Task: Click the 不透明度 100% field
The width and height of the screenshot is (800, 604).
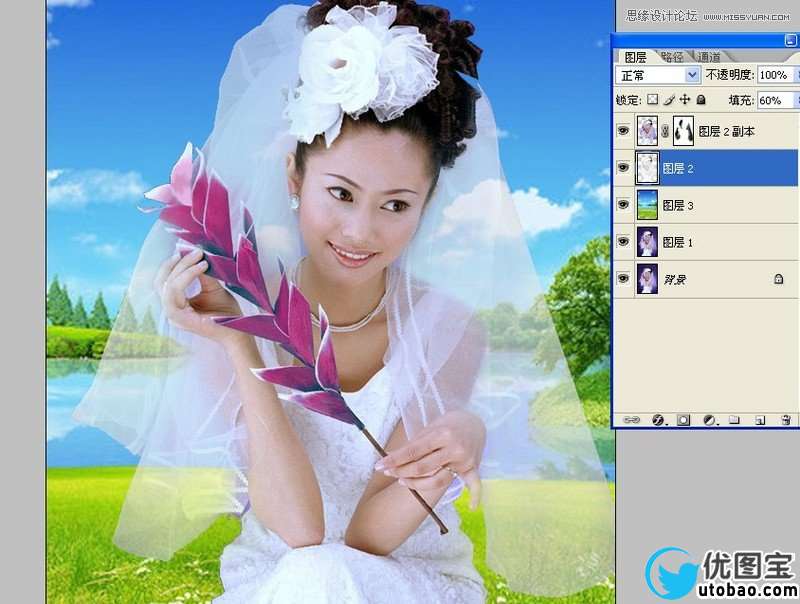Action: [x=775, y=75]
